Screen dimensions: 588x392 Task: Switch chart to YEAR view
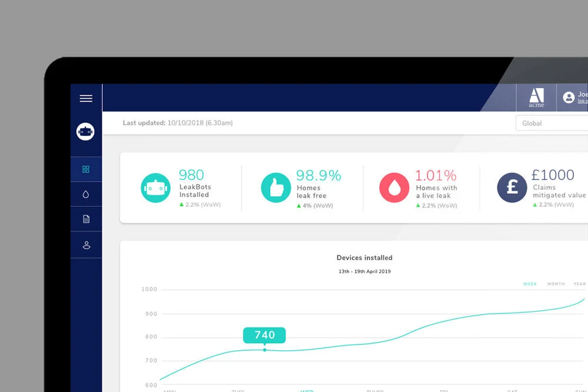point(579,284)
